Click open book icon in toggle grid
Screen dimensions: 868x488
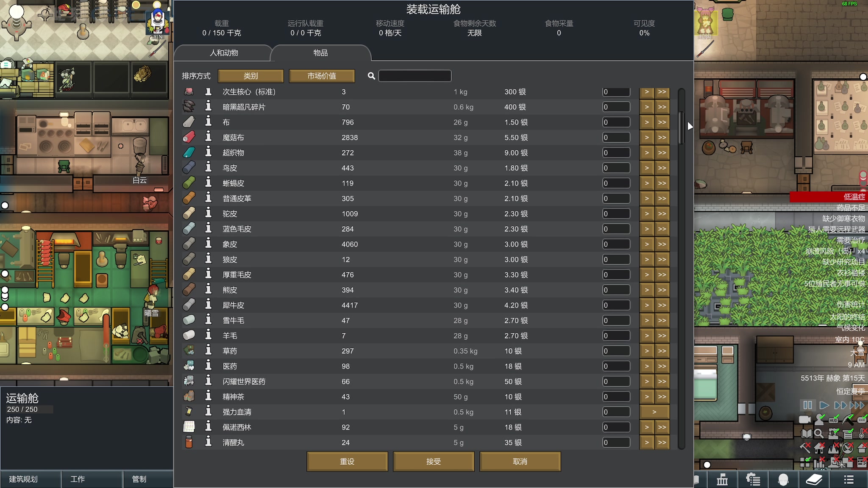point(806,433)
